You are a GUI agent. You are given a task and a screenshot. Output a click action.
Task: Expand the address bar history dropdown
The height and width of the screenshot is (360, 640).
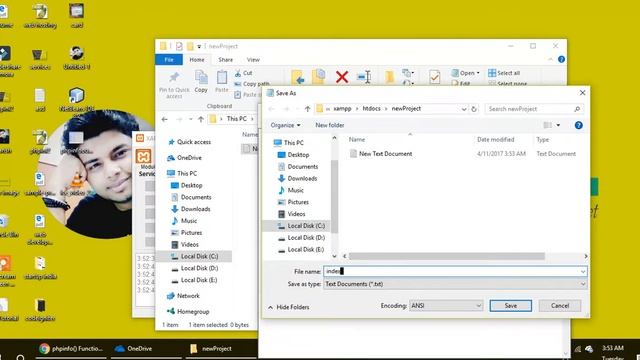[x=464, y=109]
